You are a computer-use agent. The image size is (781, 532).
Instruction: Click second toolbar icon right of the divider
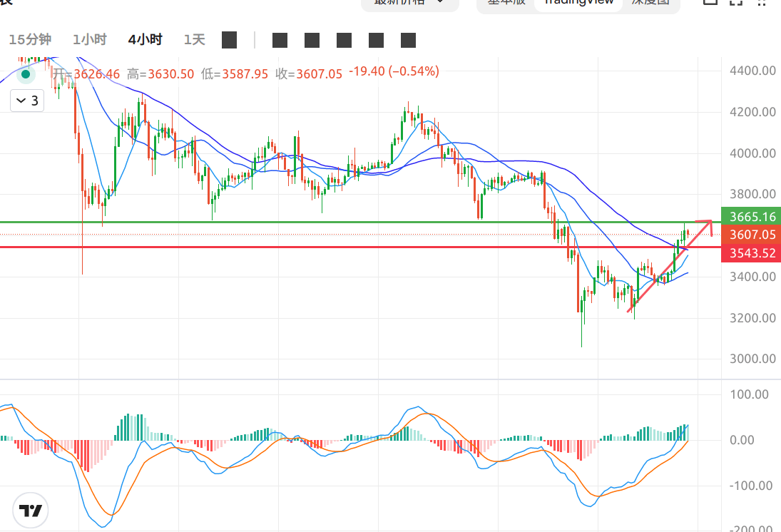click(312, 40)
